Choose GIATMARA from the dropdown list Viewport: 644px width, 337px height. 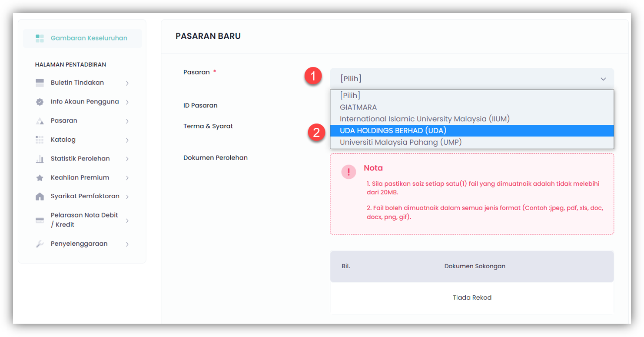pos(358,107)
